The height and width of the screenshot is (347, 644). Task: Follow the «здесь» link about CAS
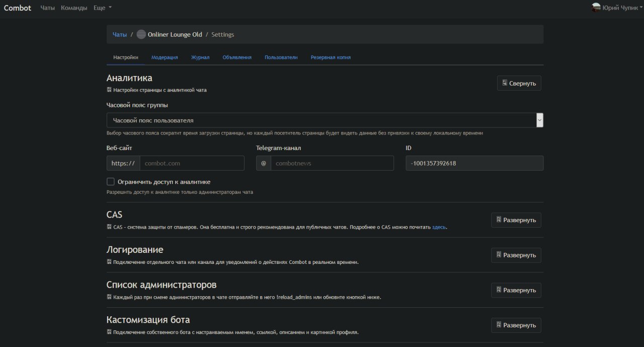(x=439, y=227)
